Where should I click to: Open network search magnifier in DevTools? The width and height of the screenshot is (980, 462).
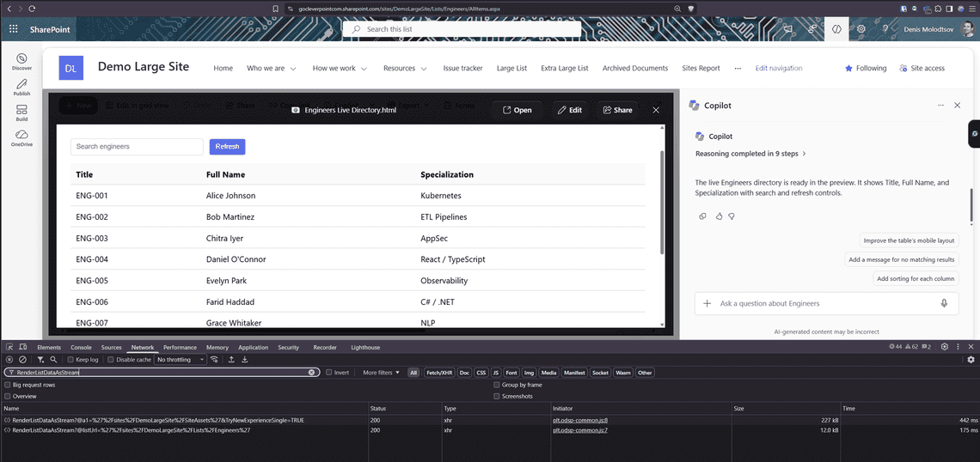pyautogui.click(x=54, y=360)
